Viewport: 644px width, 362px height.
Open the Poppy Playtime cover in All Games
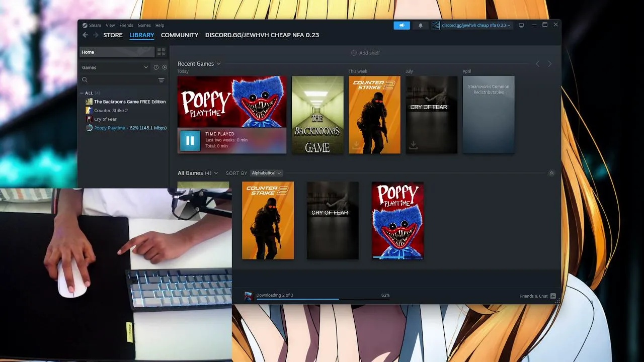click(x=397, y=221)
